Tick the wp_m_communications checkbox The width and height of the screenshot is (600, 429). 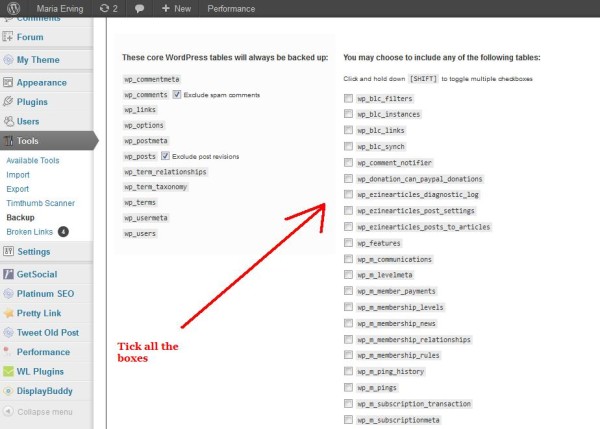pyautogui.click(x=348, y=259)
